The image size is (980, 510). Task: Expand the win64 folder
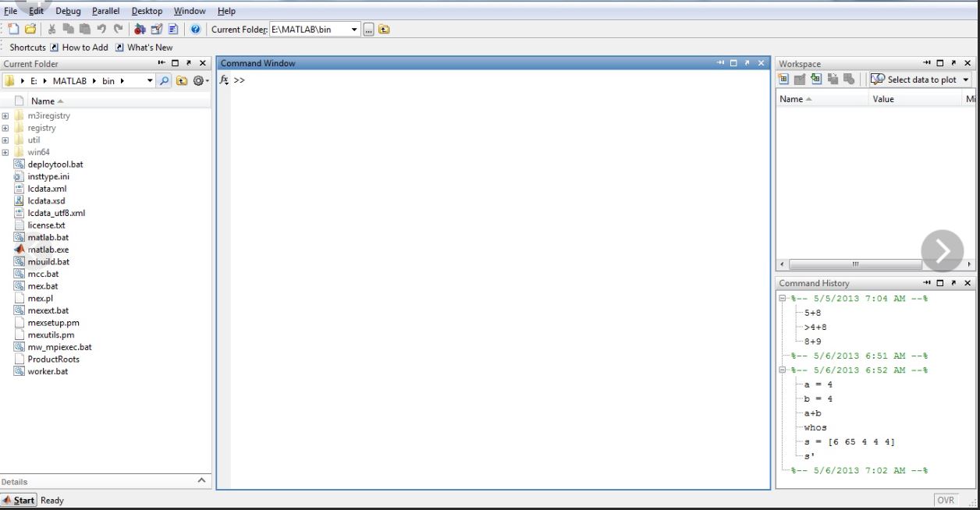pos(5,152)
